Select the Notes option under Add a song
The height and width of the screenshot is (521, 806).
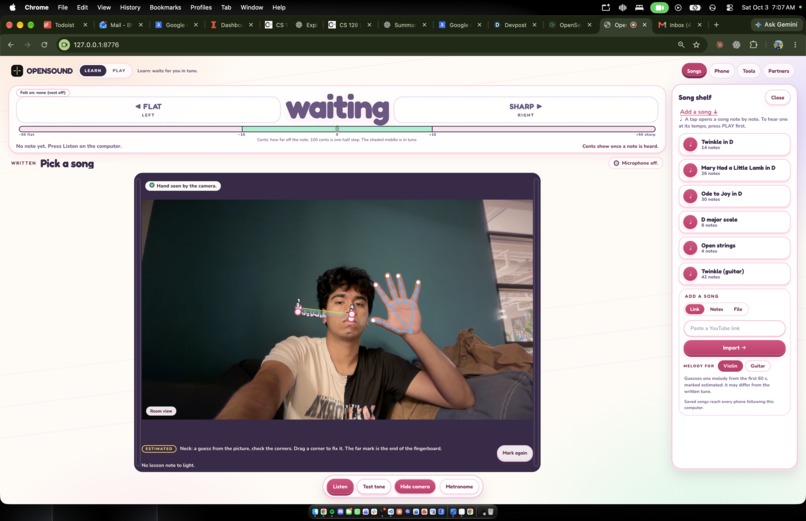pyautogui.click(x=717, y=309)
